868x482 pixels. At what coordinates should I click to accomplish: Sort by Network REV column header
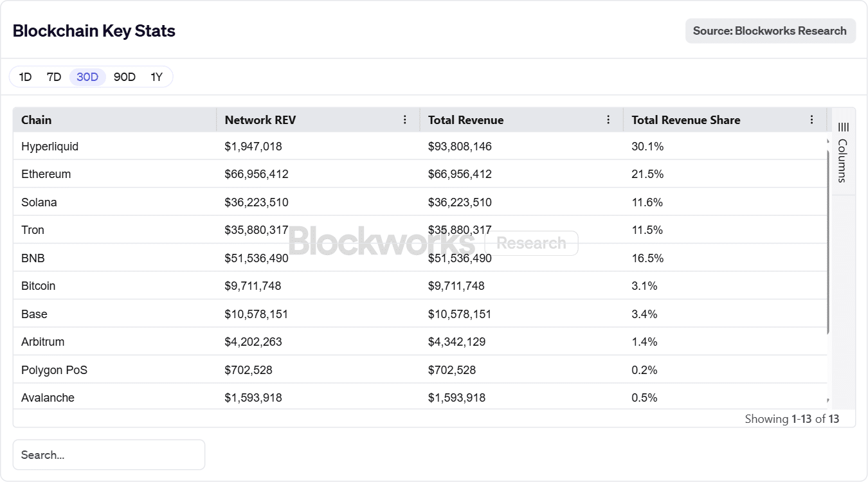coord(260,120)
